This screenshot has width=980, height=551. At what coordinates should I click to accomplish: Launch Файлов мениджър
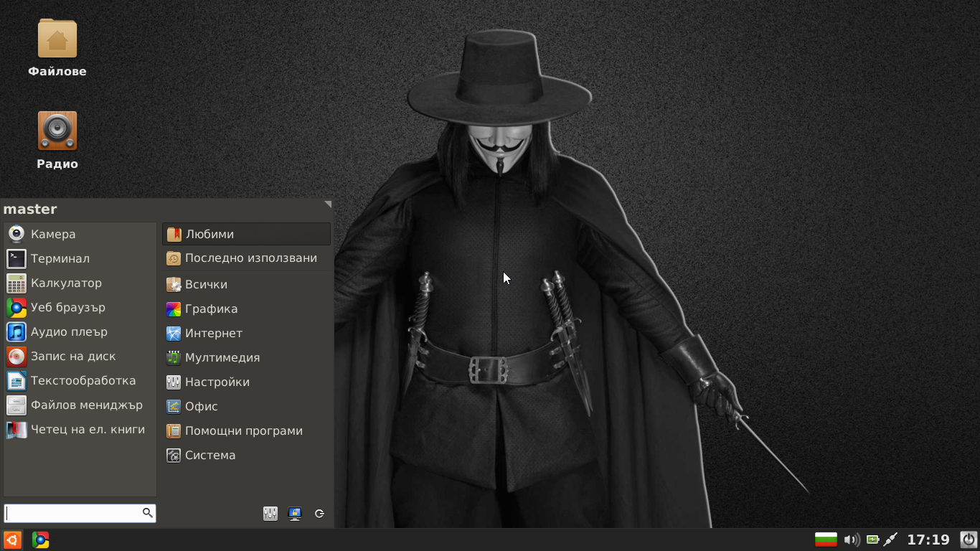click(80, 405)
